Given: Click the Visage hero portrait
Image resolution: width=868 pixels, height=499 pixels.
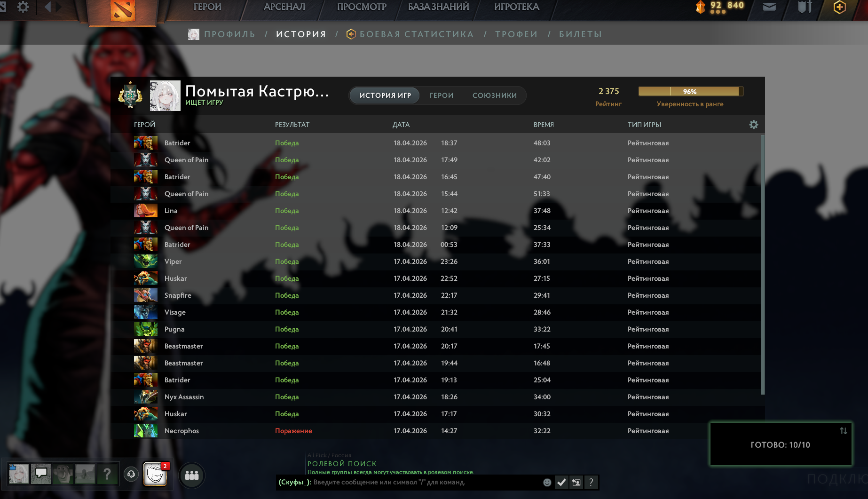Looking at the screenshot, I should pyautogui.click(x=146, y=312).
